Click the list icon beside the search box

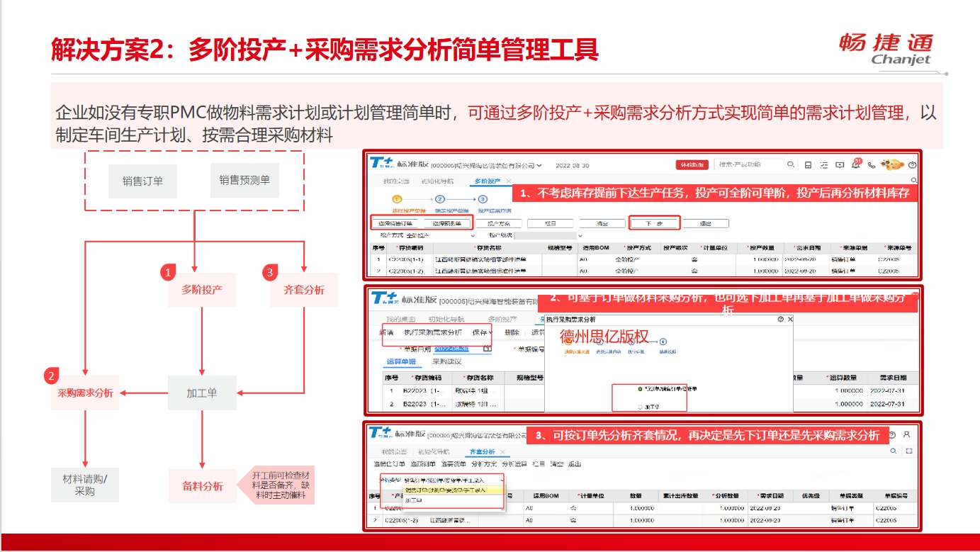click(x=824, y=165)
